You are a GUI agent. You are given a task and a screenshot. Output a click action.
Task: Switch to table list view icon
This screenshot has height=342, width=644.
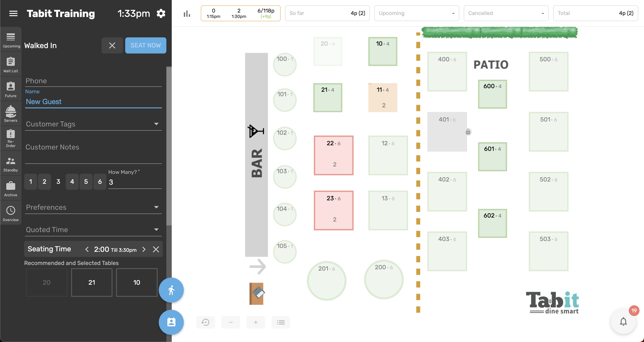(x=281, y=322)
